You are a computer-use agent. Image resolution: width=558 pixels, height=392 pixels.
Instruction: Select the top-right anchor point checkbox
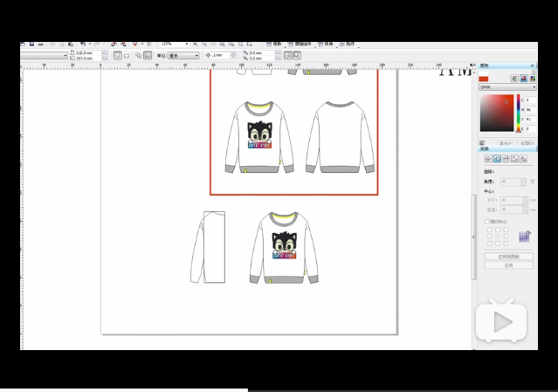[506, 230]
